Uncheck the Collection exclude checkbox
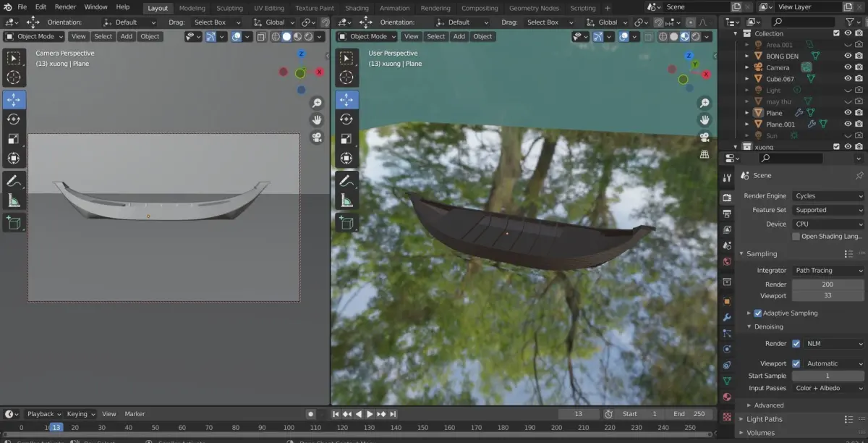The width and height of the screenshot is (868, 443). click(837, 33)
